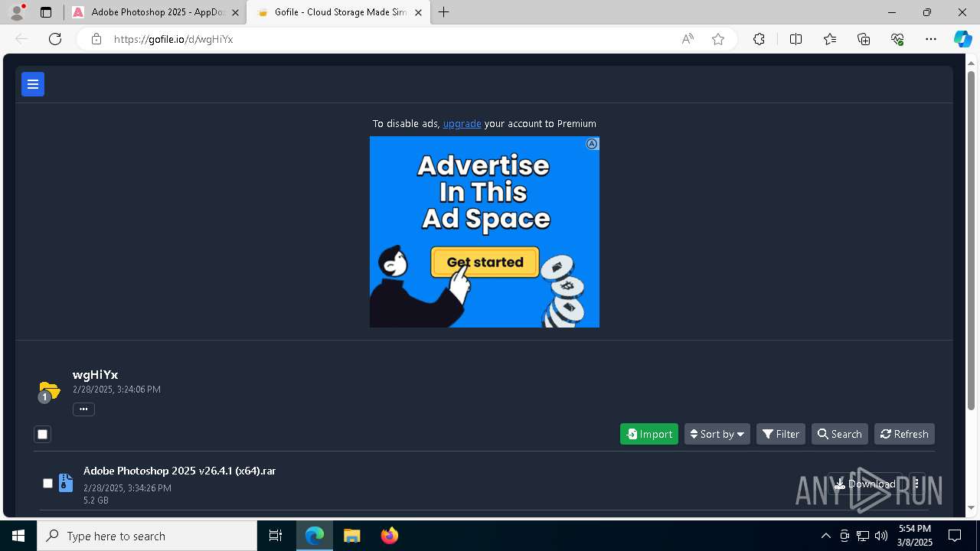The height and width of the screenshot is (551, 980).
Task: Open the volume speaker tray icon
Action: coord(881,536)
